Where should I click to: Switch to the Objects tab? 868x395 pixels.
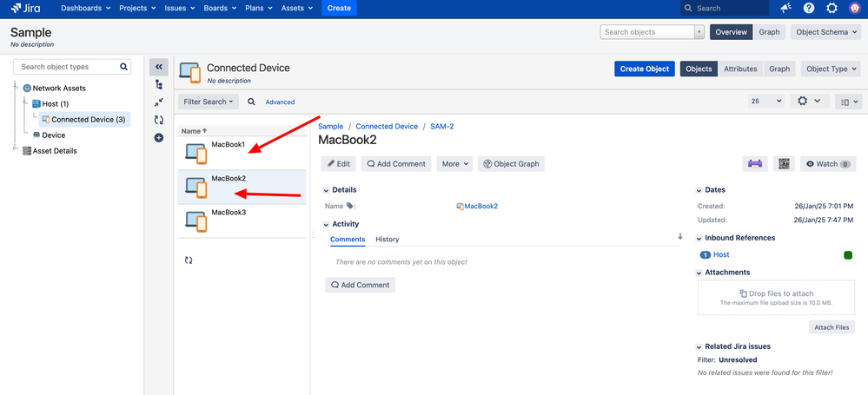point(699,69)
